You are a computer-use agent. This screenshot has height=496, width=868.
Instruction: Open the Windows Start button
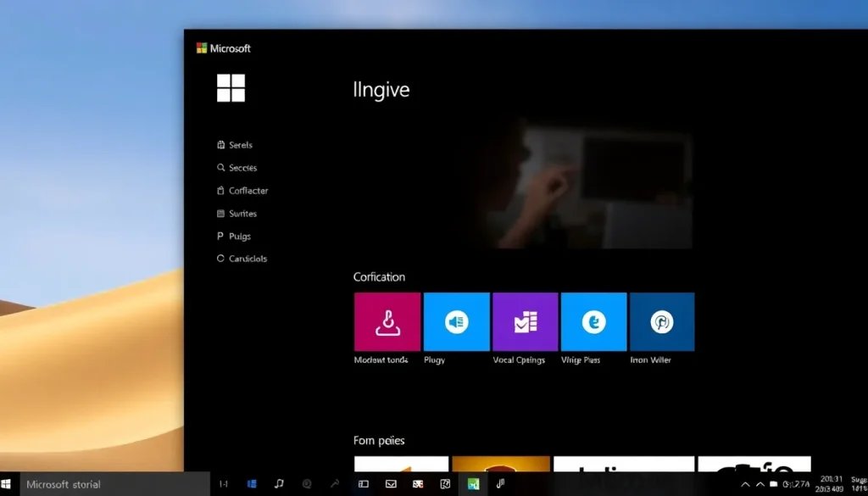pos(6,484)
